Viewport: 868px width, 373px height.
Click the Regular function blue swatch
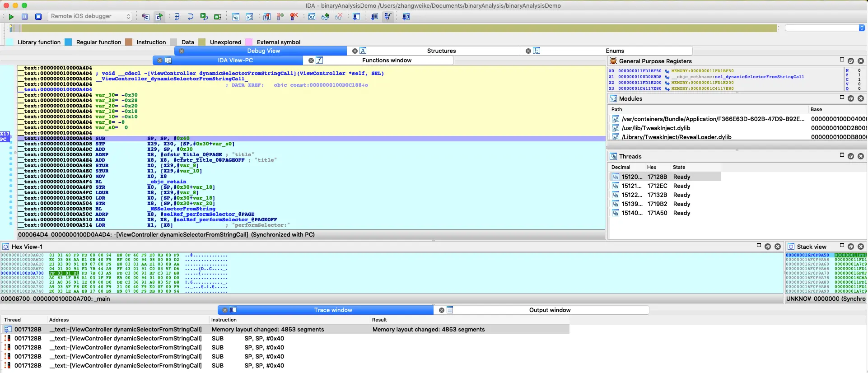(x=68, y=42)
